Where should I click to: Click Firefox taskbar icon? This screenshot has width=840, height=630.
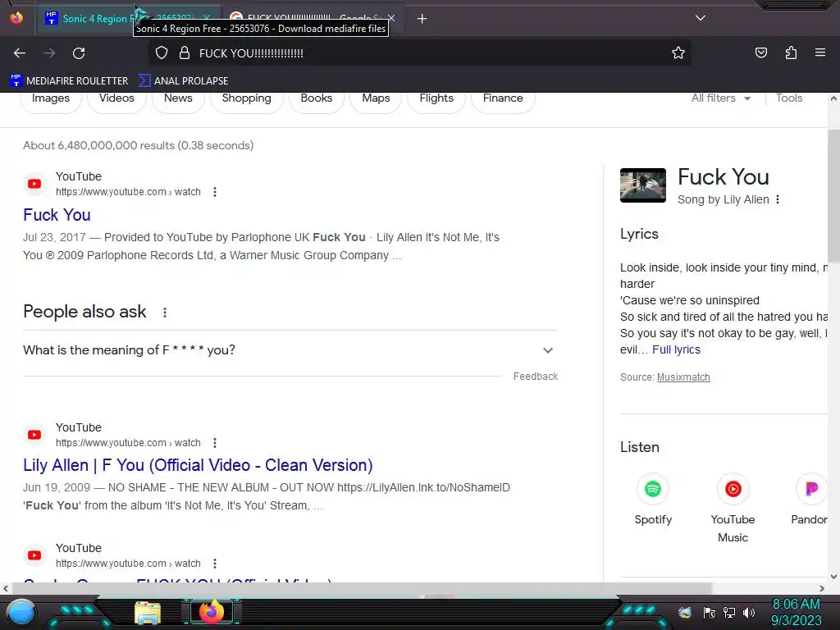click(212, 611)
